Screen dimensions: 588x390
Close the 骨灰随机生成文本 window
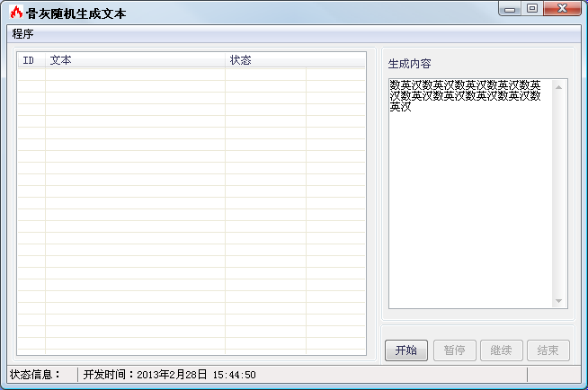[562, 9]
